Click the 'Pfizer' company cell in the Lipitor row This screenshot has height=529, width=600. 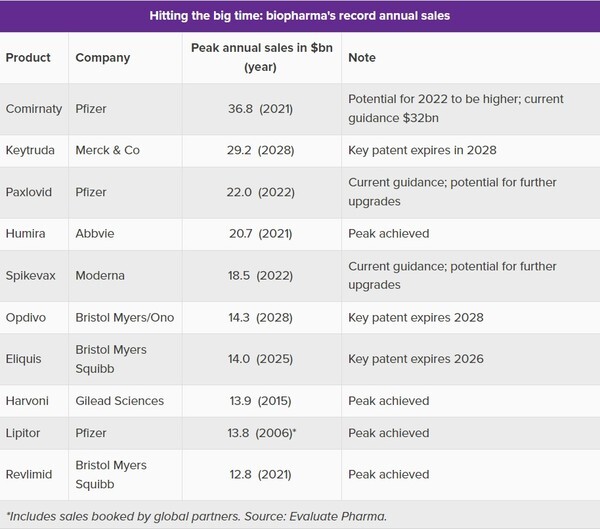coord(91,433)
